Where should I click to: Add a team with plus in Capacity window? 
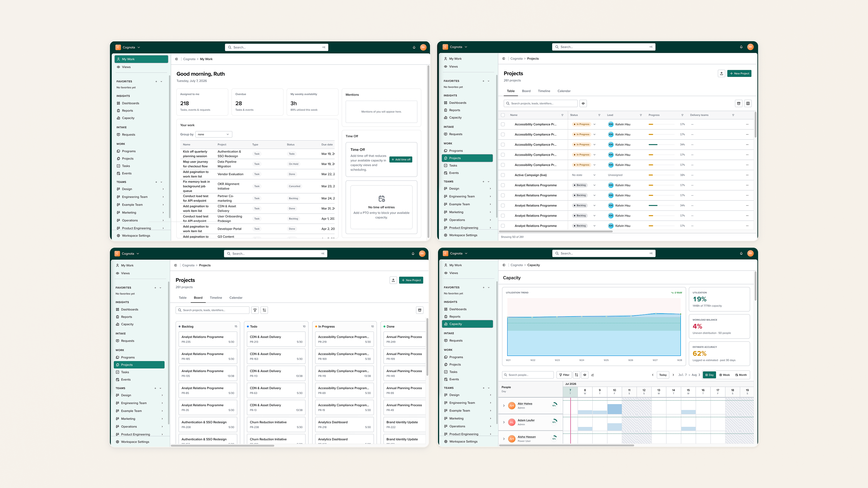(x=483, y=388)
